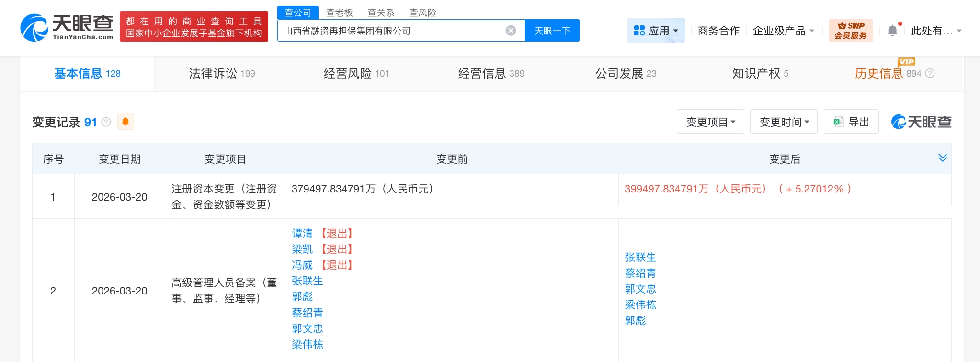Open the 变更项目 filter dropdown
This screenshot has height=362, width=980.
[710, 122]
